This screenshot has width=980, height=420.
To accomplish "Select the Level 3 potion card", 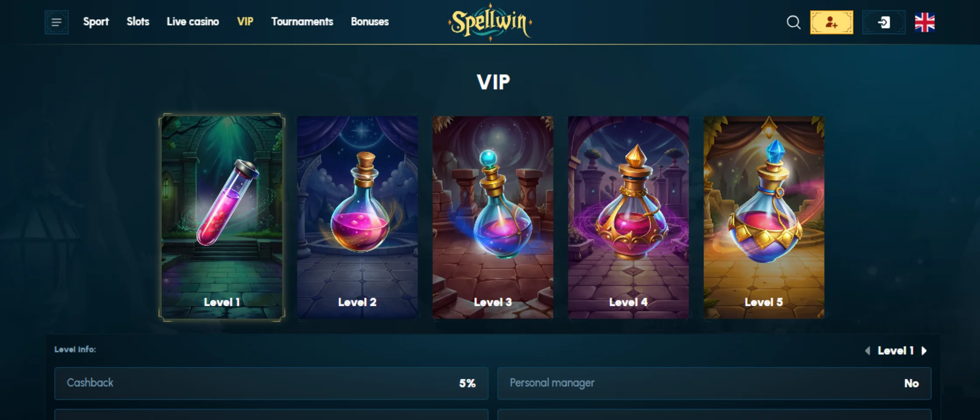I will [493, 217].
